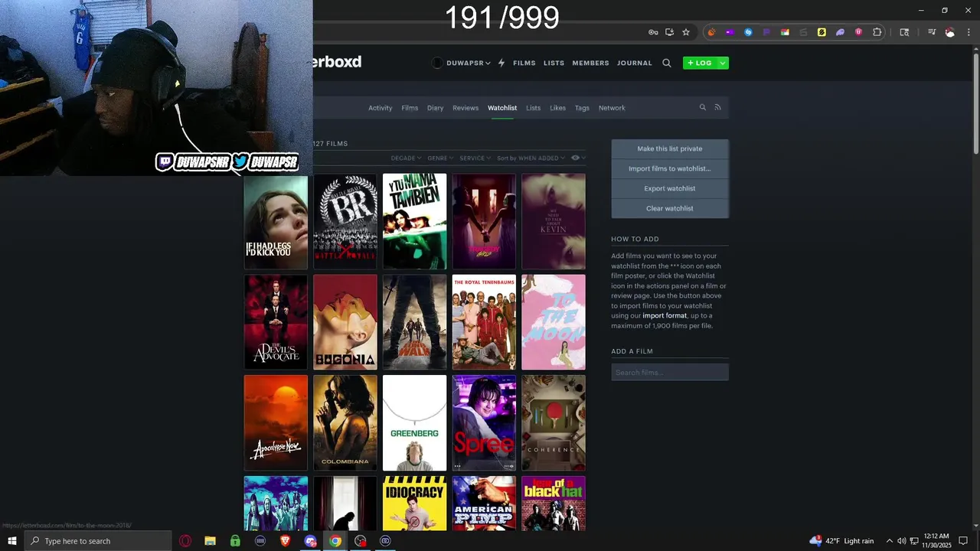
Task: Open the Tags tab
Action: (x=582, y=108)
